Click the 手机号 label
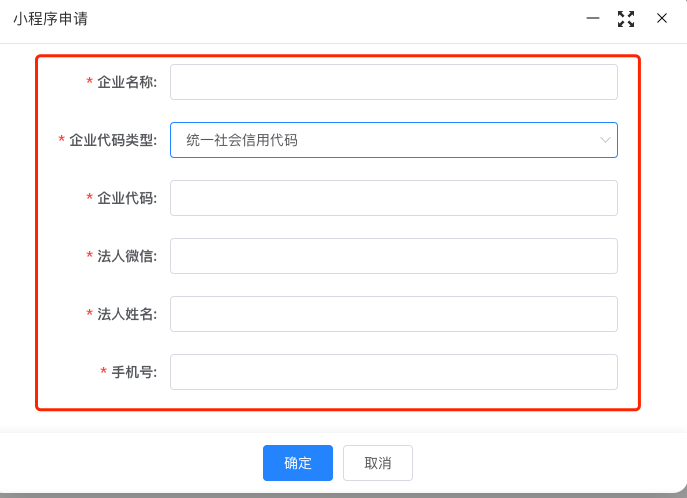 [134, 372]
